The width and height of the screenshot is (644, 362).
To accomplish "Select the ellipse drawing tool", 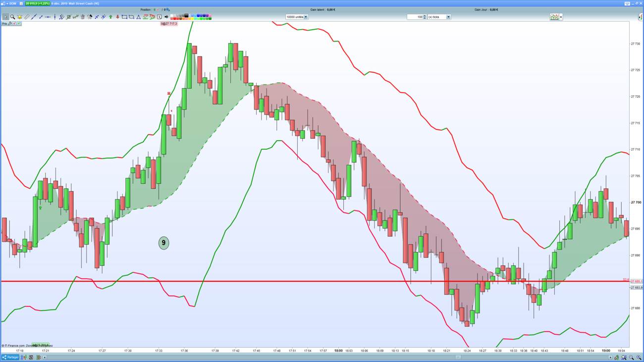I will pos(131,17).
